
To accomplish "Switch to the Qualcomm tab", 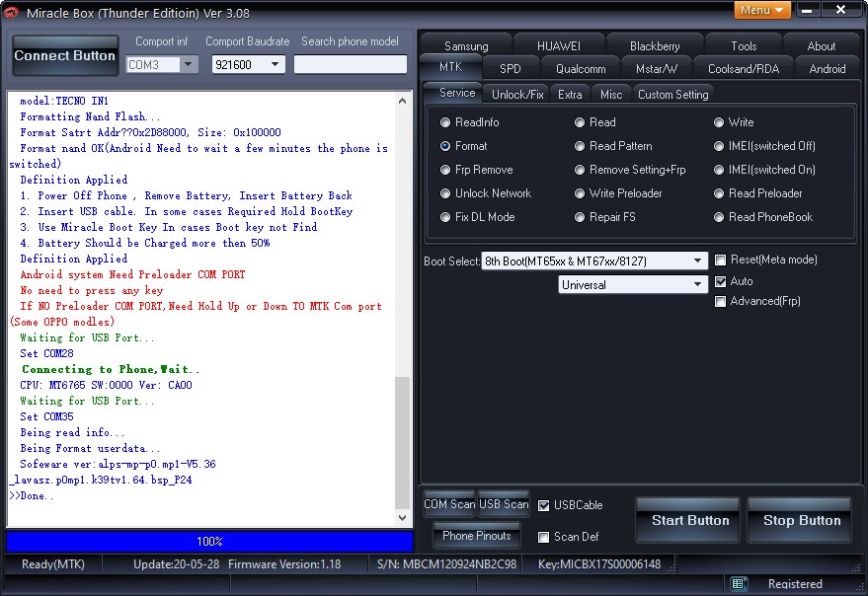I will [580, 69].
